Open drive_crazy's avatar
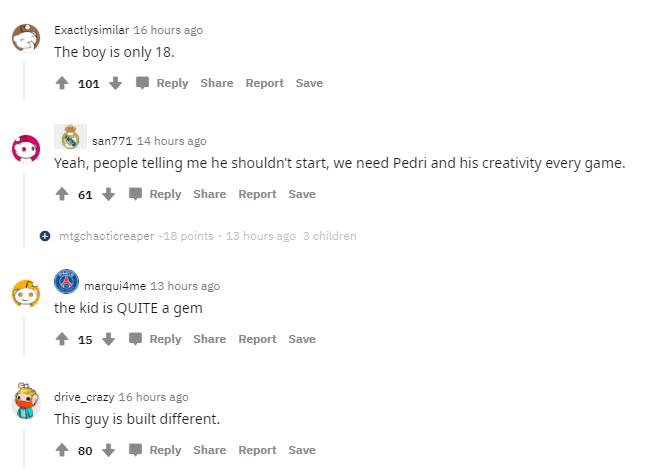The width and height of the screenshot is (670, 474). tap(25, 403)
